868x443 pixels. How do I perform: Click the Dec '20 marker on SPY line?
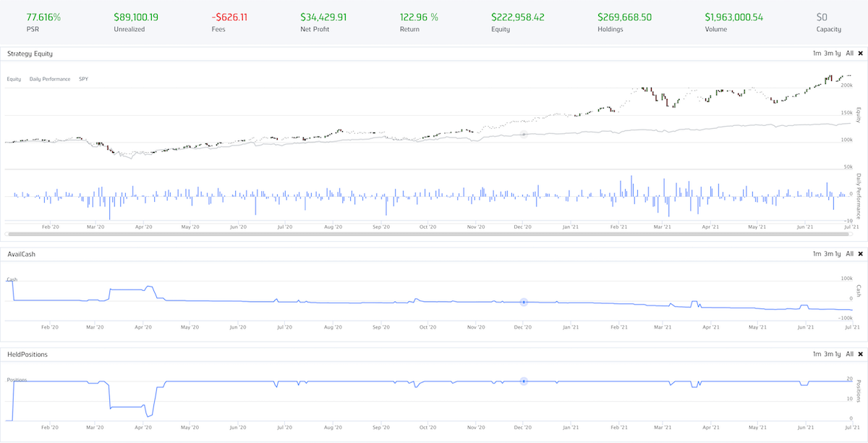(524, 134)
